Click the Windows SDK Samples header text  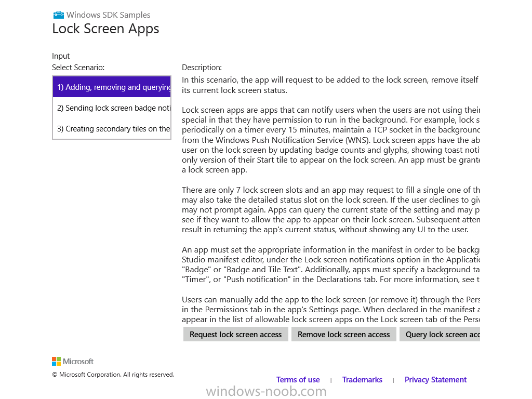click(x=108, y=15)
